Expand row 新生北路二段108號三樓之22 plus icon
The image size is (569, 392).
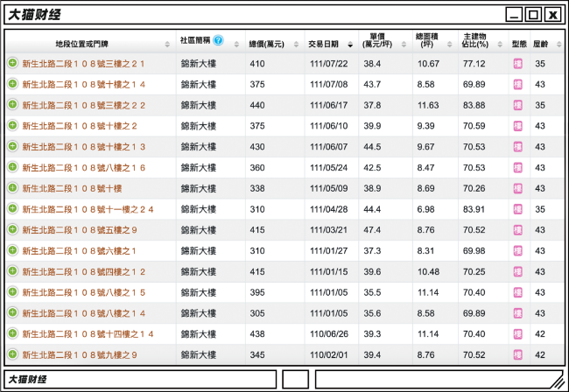(13, 104)
